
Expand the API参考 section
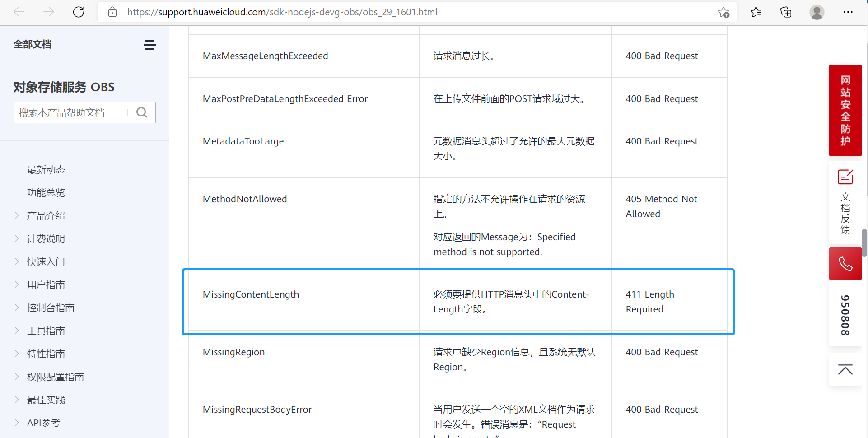pos(43,423)
